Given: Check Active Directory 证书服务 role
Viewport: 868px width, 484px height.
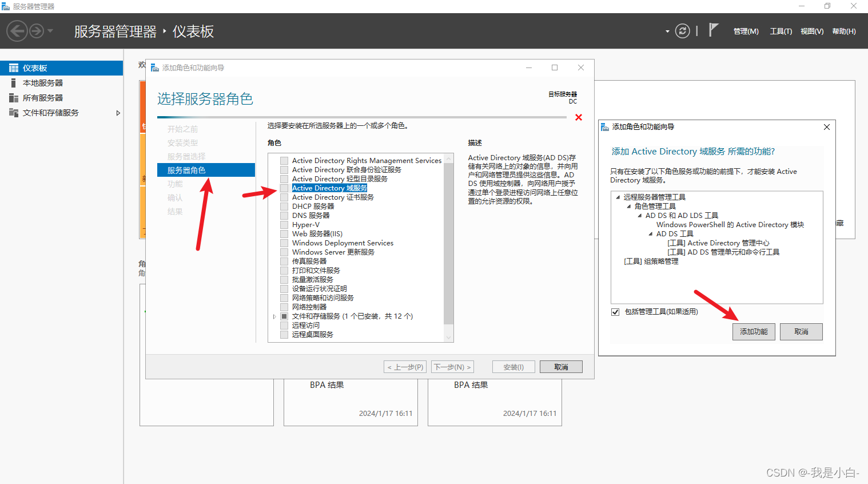Looking at the screenshot, I should tap(284, 197).
